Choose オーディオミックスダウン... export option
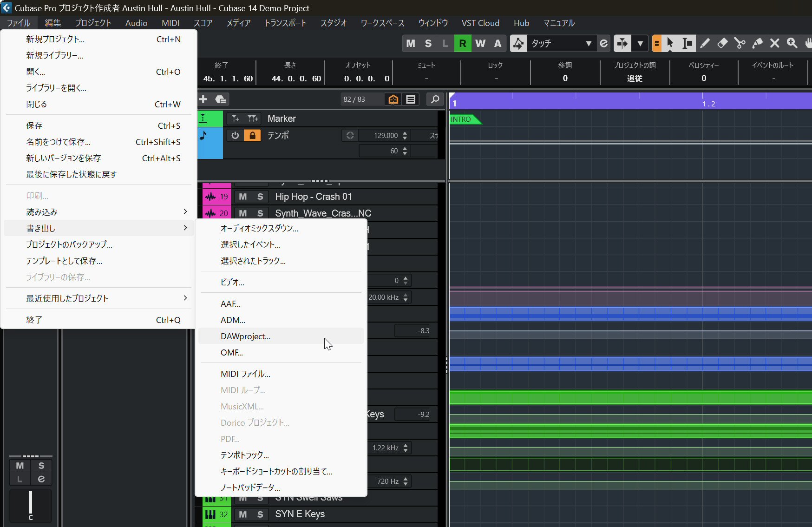 281,228
